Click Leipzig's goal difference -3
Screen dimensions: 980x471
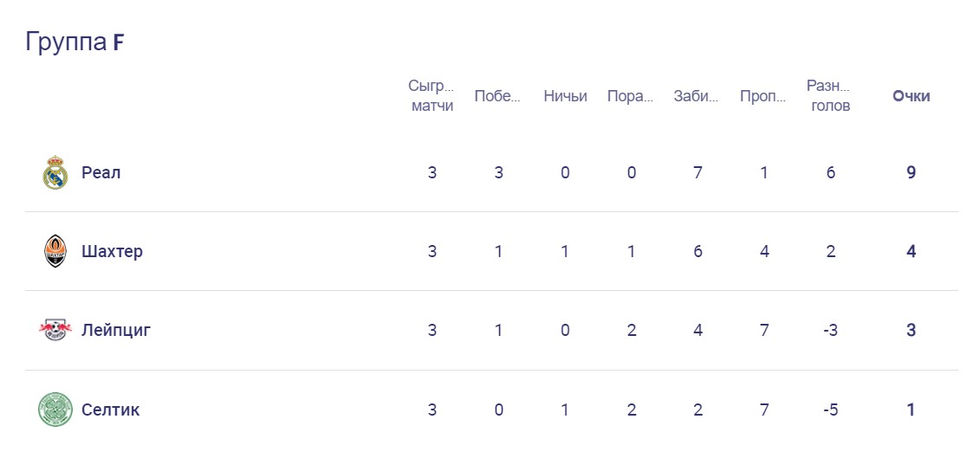[x=830, y=330]
